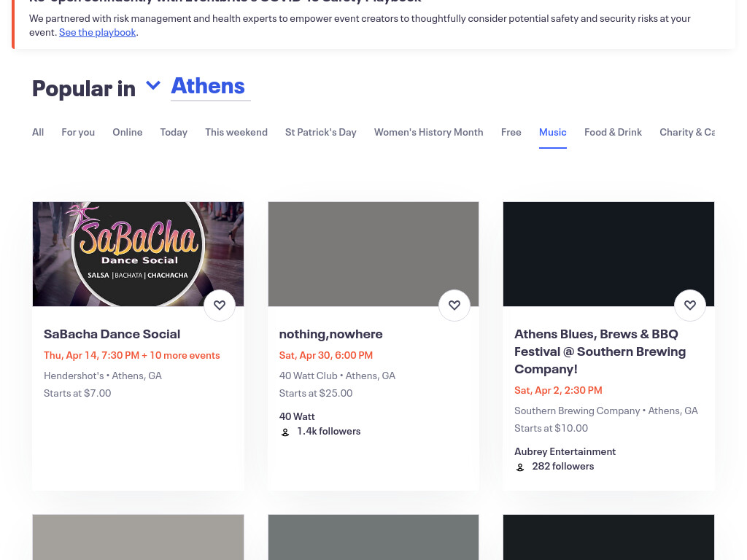Open the SaBacha Dance Social title
Screen dimensions: 747x560
(112, 334)
